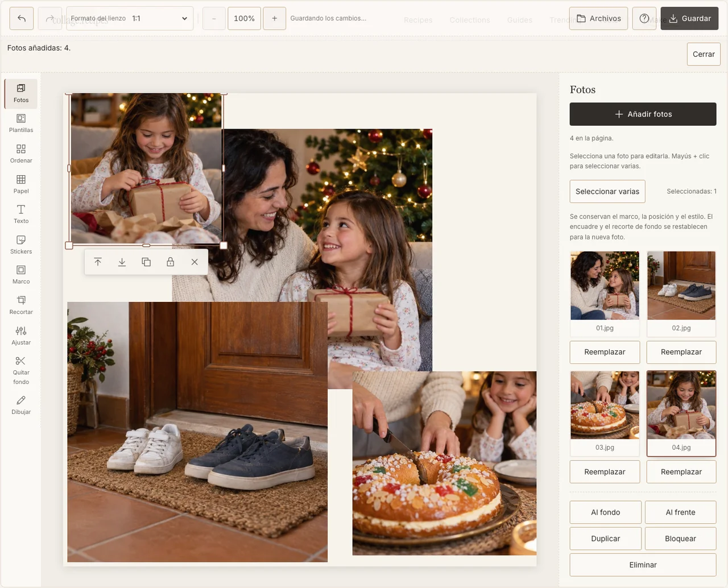Replace the 03.jpg photo with Reemplazar

605,471
